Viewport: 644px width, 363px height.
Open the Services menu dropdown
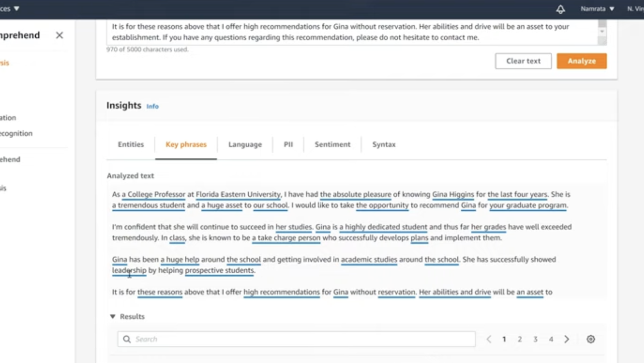point(9,8)
